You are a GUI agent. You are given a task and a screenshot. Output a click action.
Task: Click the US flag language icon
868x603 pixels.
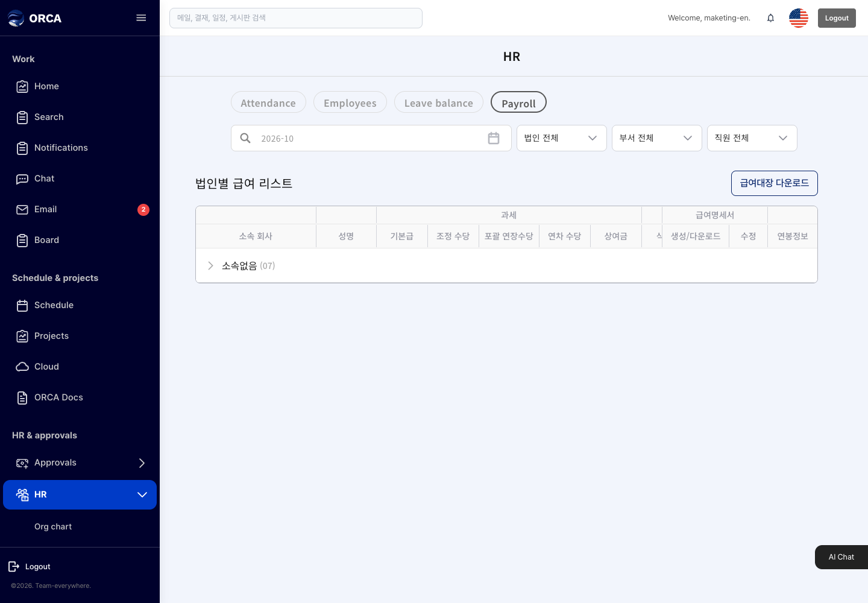tap(799, 18)
